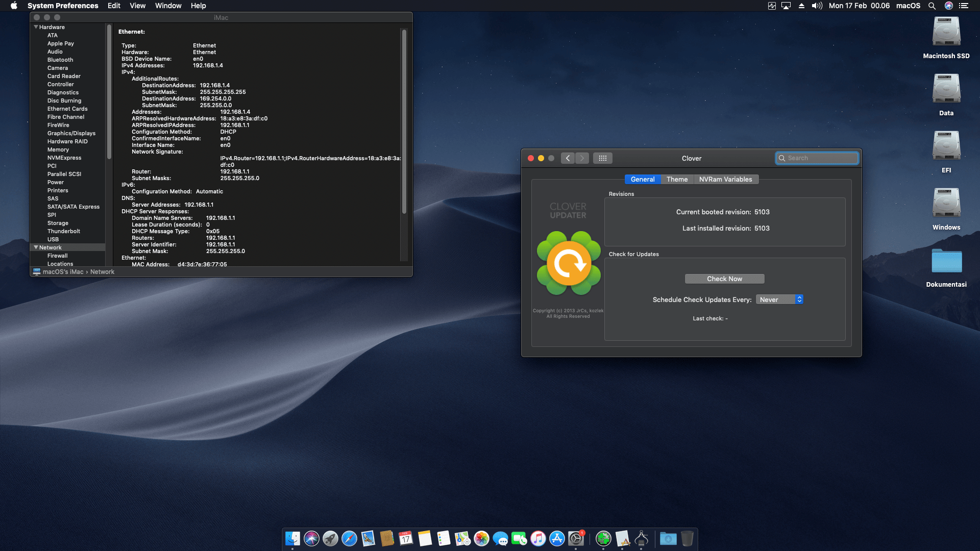The width and height of the screenshot is (980, 551).
Task: Select USB in Hardware list
Action: point(53,239)
